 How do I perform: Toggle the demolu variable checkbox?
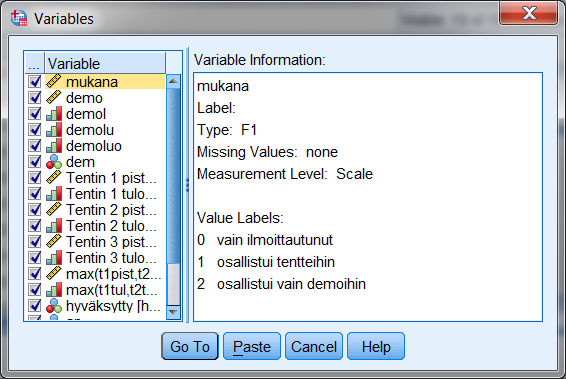click(x=35, y=130)
